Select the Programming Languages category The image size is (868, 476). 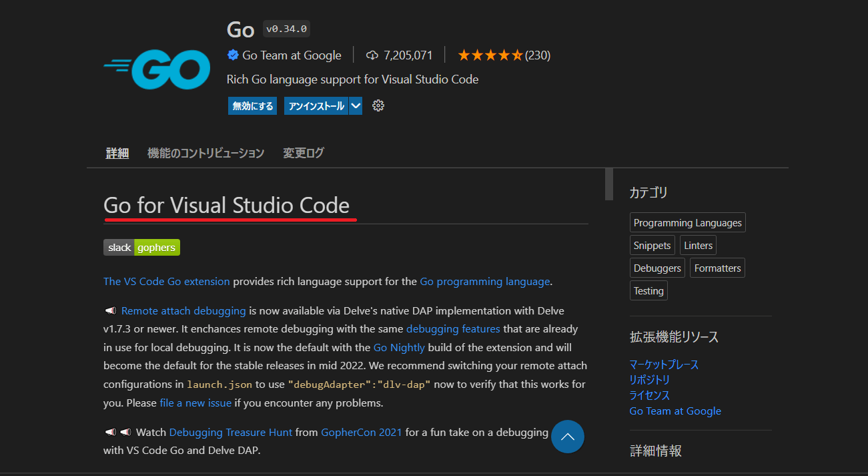688,223
